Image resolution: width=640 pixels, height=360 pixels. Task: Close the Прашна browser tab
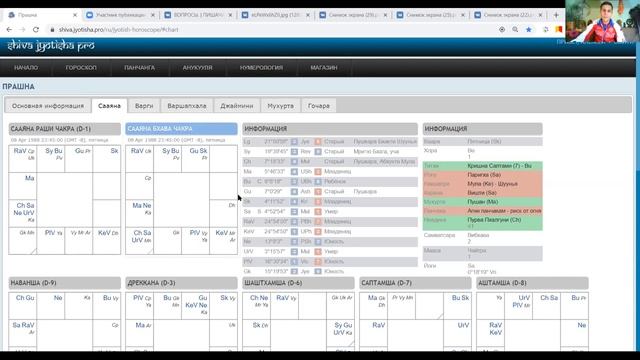[75, 15]
